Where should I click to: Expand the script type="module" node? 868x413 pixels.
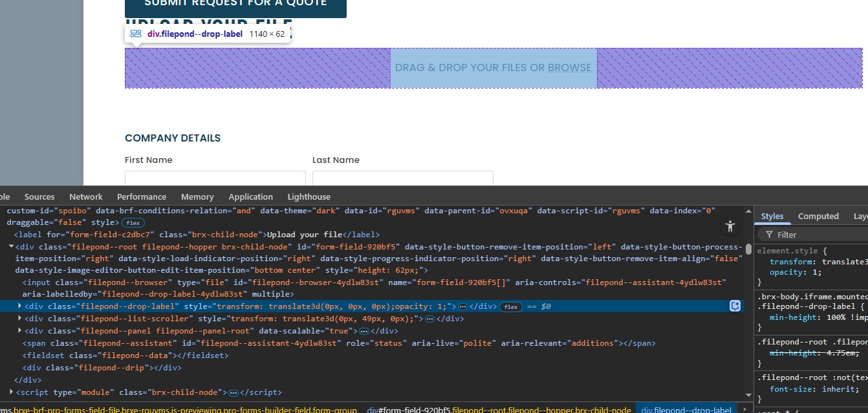(x=11, y=392)
